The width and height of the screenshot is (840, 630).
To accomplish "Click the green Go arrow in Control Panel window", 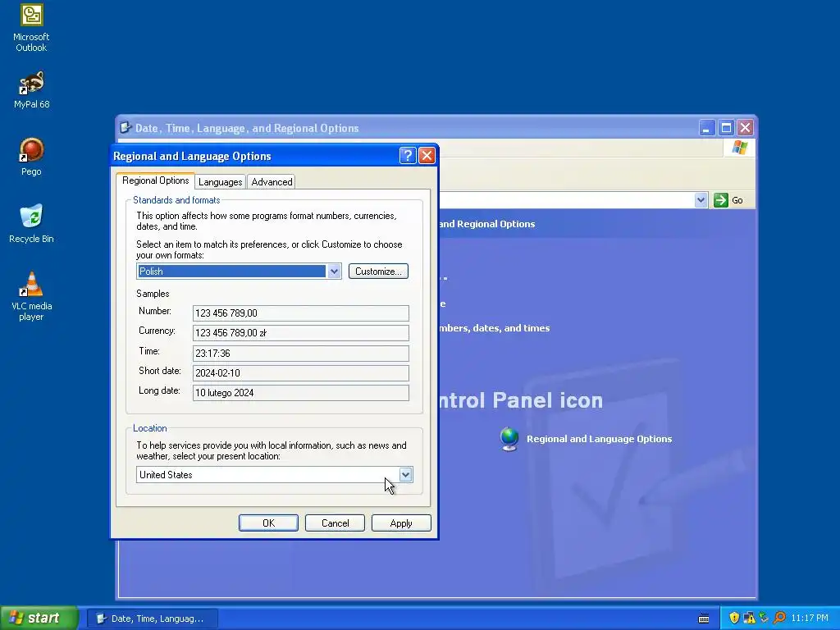I will click(x=720, y=200).
